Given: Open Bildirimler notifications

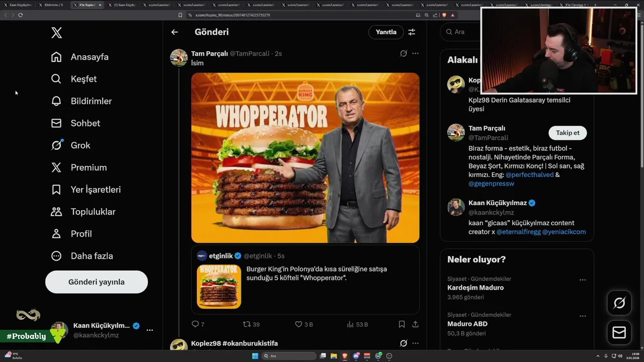Looking at the screenshot, I should (x=82, y=101).
